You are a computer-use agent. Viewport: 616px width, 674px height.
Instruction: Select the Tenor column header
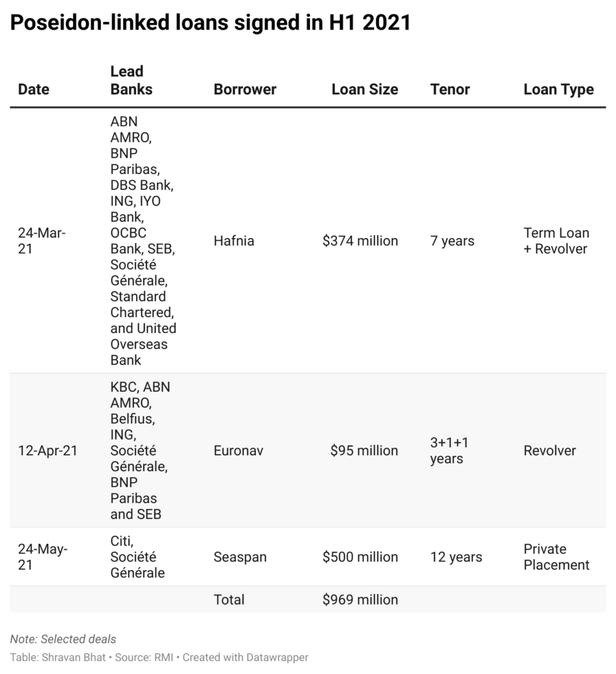pyautogui.click(x=450, y=89)
